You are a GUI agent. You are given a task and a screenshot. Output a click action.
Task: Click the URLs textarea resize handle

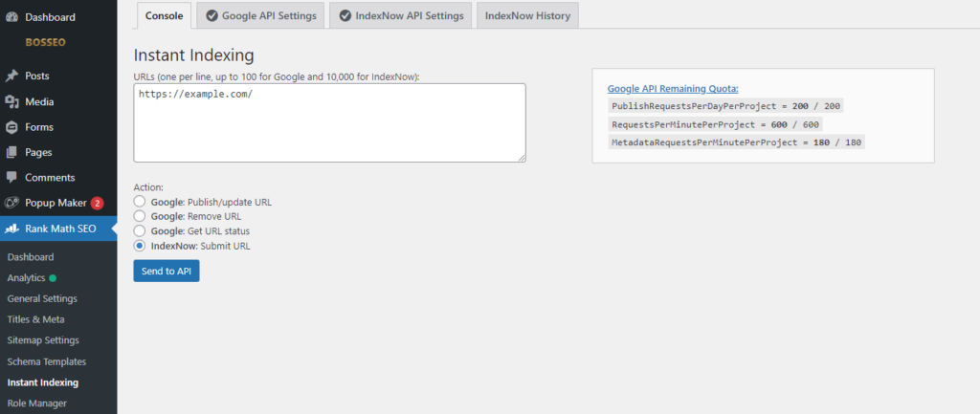[x=522, y=159]
